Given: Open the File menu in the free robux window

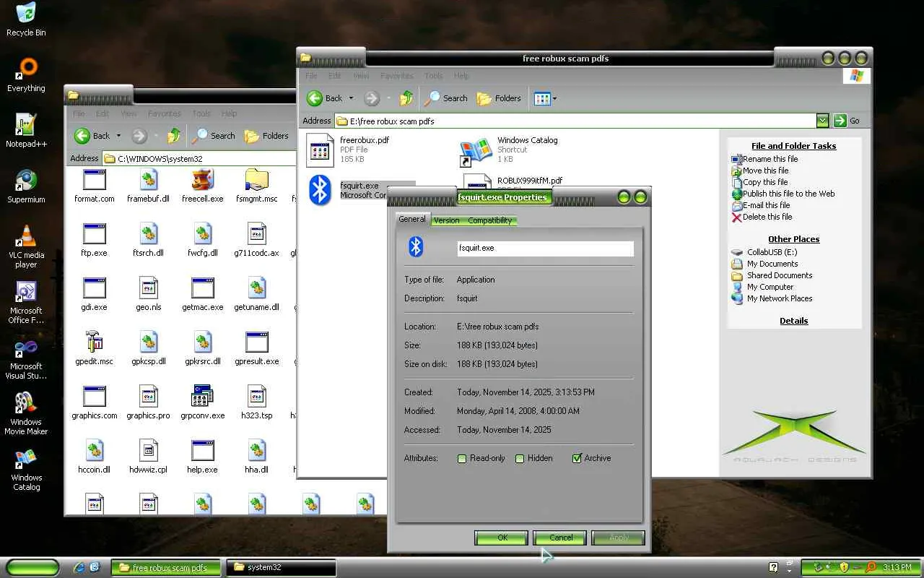Looking at the screenshot, I should click(311, 76).
